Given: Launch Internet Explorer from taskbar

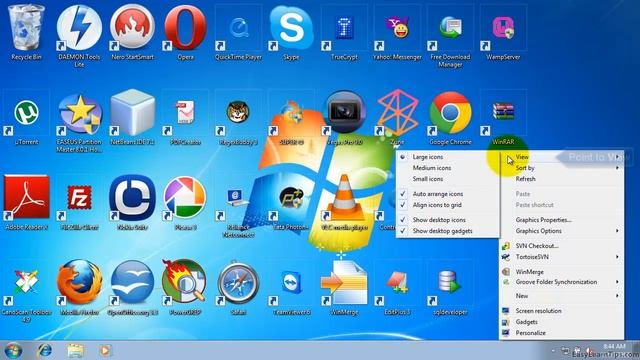Looking at the screenshot, I should coord(44,350).
